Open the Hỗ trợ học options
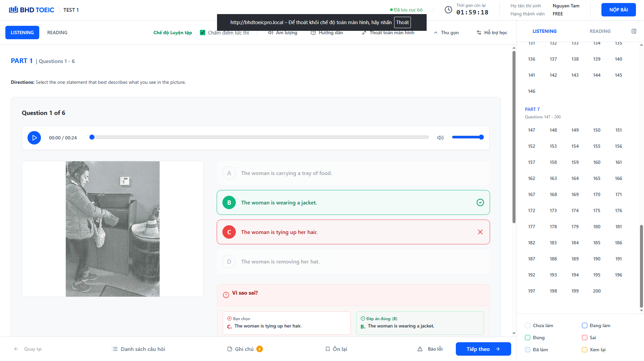 492,33
